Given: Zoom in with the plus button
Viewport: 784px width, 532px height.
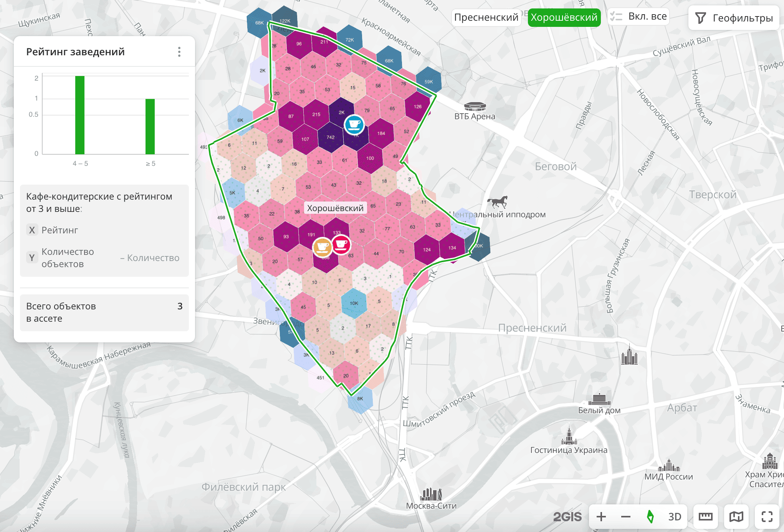Looking at the screenshot, I should pyautogui.click(x=601, y=517).
